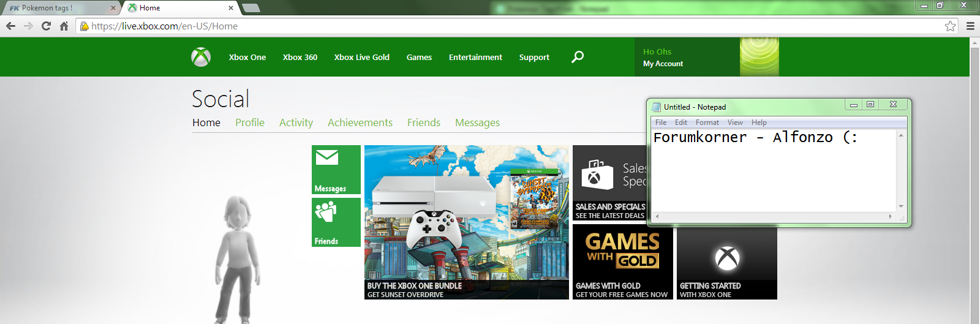This screenshot has height=324, width=980.
Task: Open the Friends people tile
Action: (x=336, y=222)
